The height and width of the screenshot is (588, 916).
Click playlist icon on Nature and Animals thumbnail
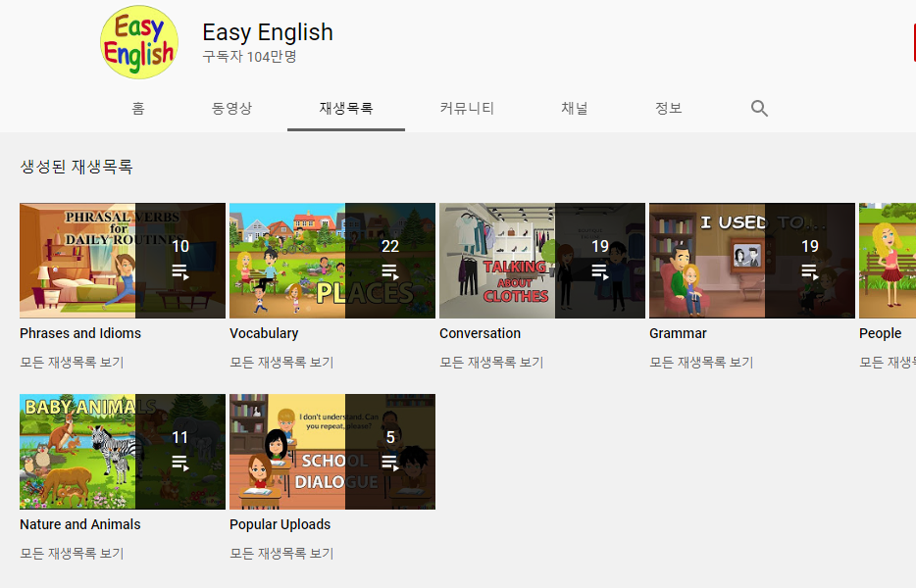(x=179, y=463)
